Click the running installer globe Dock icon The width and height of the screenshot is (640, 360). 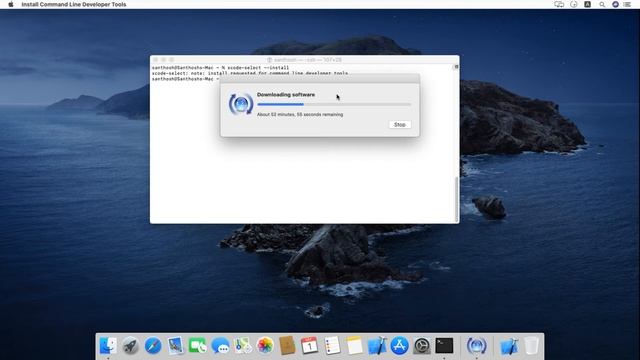pos(476,346)
